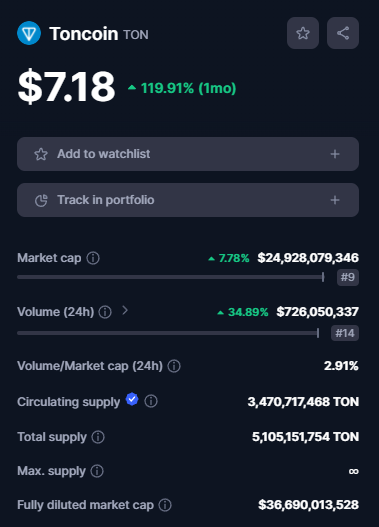The height and width of the screenshot is (527, 379).
Task: Click the volume rank bar
Action: coord(168,333)
